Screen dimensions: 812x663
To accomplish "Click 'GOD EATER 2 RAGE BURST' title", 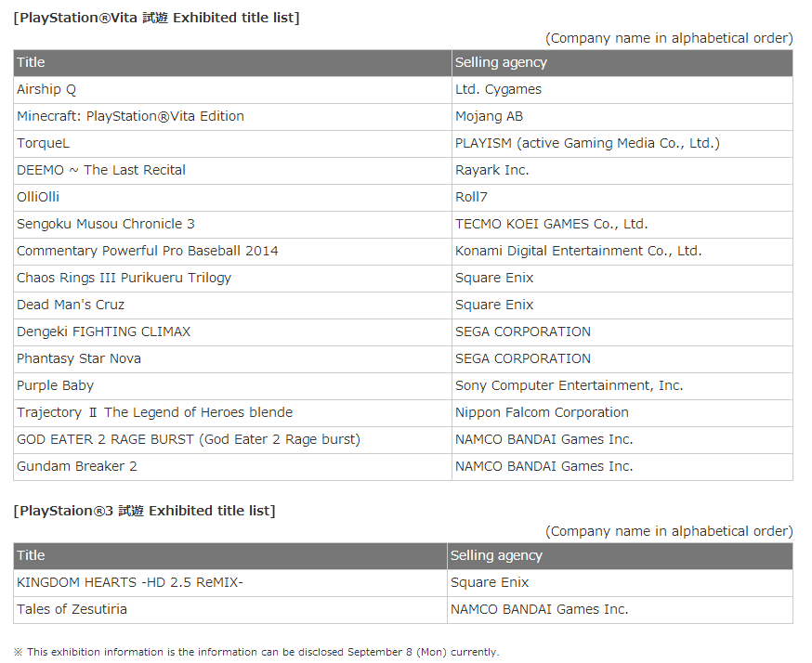I will coord(232,439).
